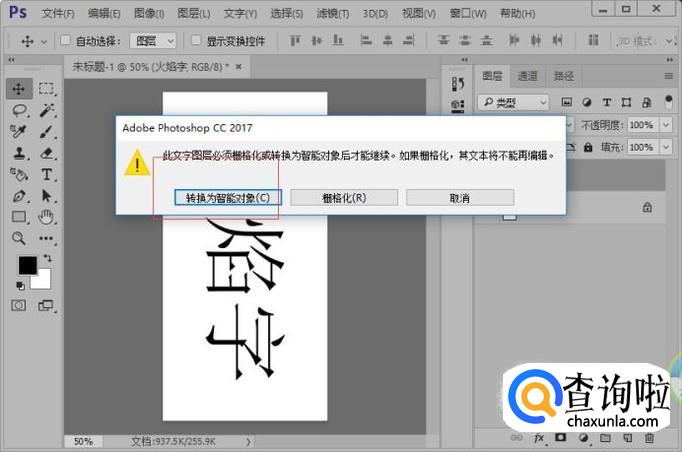Align left edges in options bar
The image size is (682, 452).
pos(366,41)
